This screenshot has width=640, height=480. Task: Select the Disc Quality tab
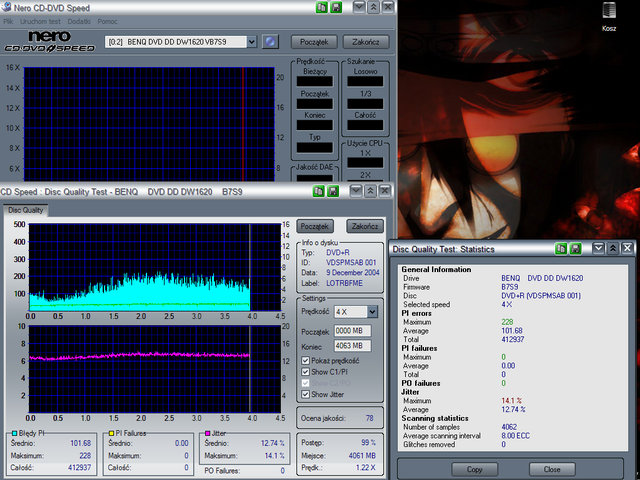[25, 210]
